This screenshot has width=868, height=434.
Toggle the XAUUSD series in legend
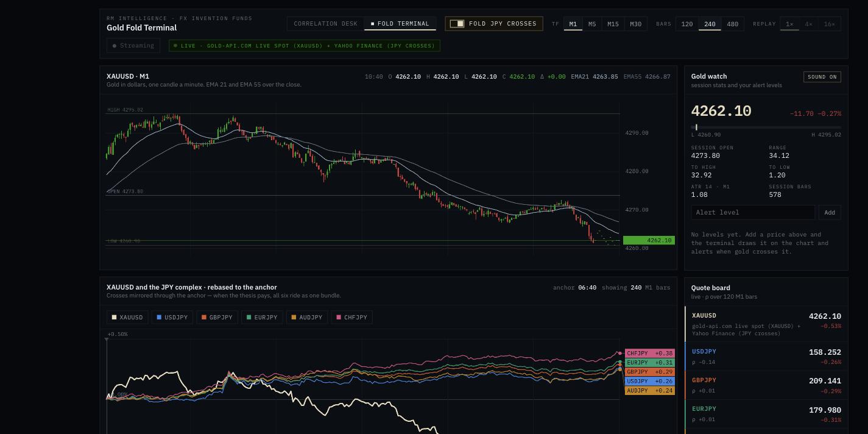(x=127, y=318)
